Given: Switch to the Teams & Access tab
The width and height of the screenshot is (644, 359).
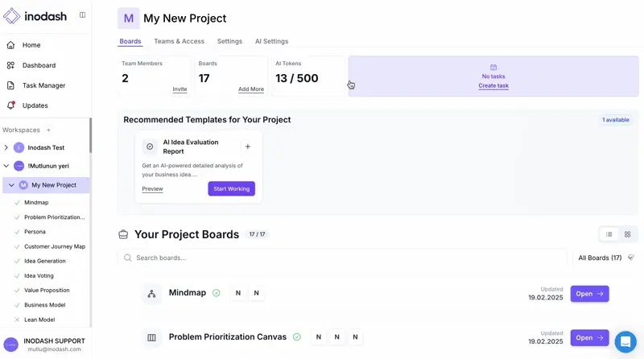Looking at the screenshot, I should (179, 41).
